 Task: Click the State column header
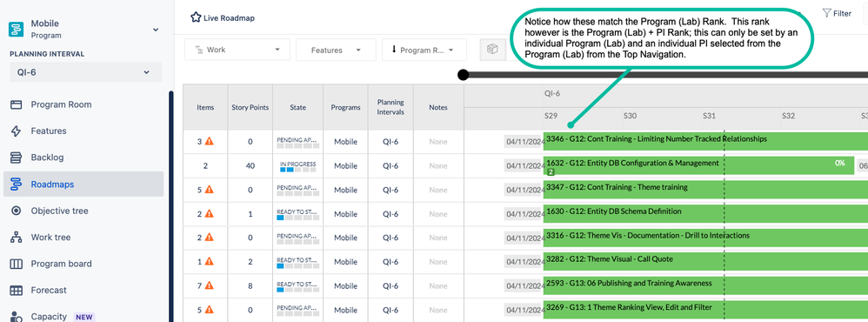pos(297,108)
